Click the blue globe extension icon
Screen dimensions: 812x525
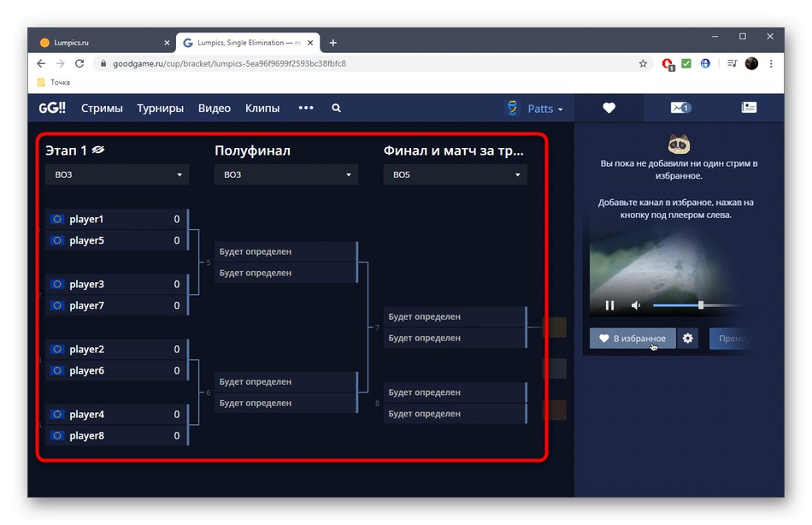click(x=705, y=63)
